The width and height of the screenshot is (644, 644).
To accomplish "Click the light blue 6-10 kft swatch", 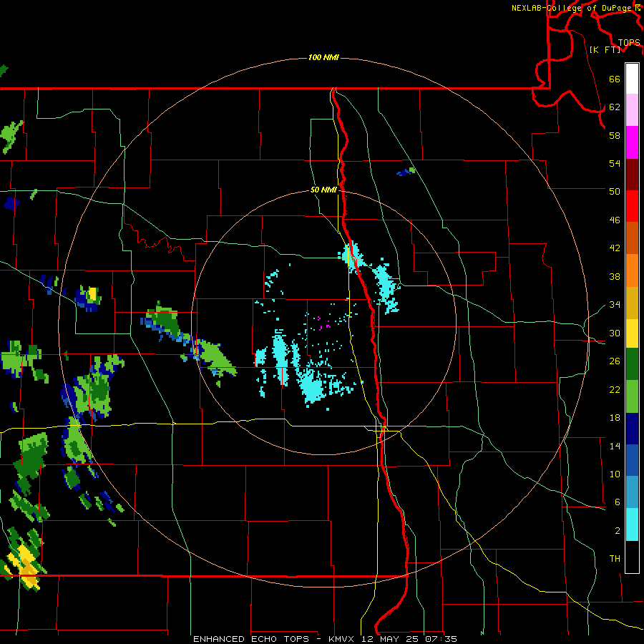I will coord(632,492).
